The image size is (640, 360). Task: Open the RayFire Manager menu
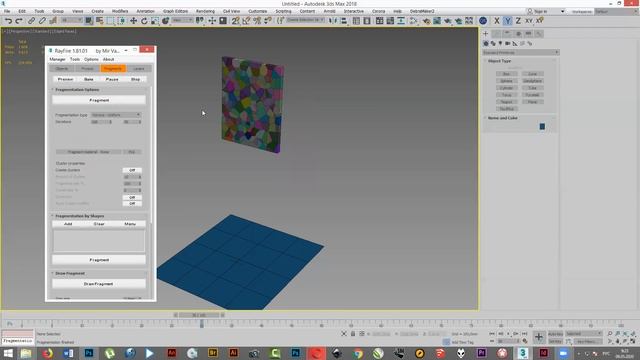point(57,60)
